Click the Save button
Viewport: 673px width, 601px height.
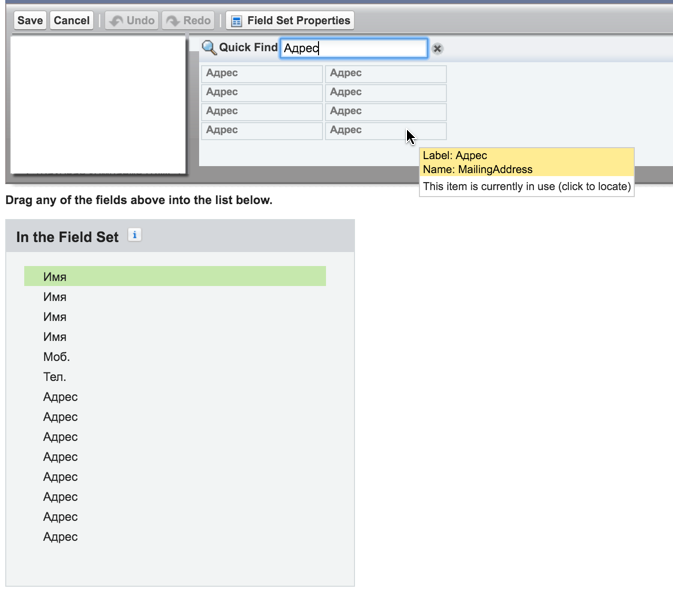[30, 20]
